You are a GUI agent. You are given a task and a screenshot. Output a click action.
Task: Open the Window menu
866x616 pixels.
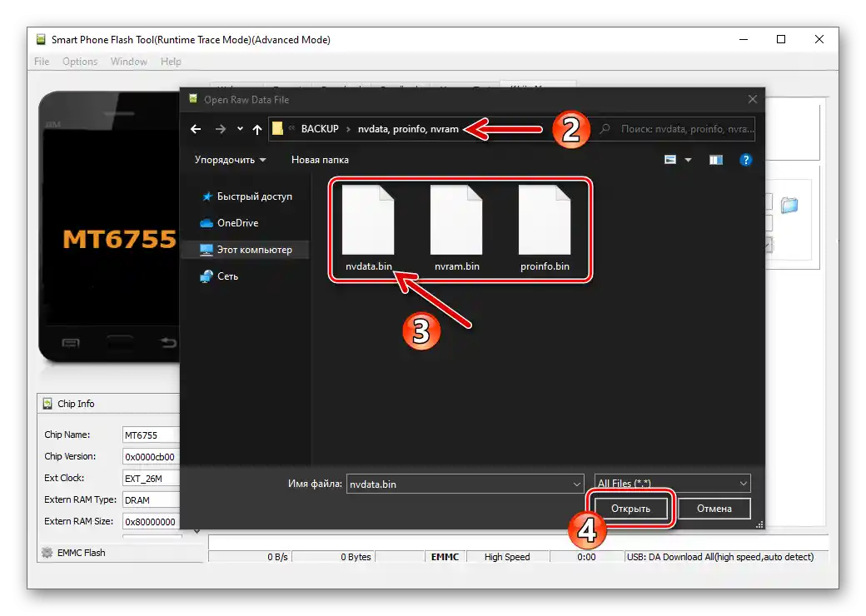pyautogui.click(x=128, y=61)
